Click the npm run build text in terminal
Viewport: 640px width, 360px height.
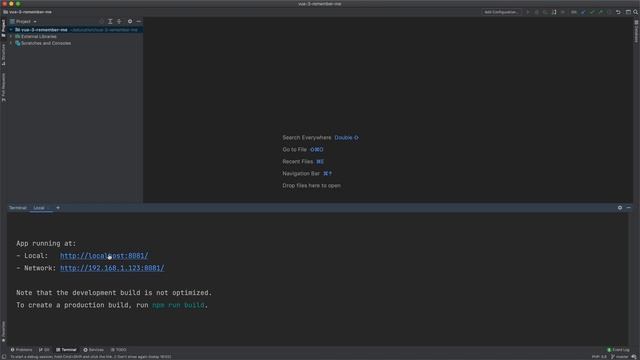tap(178, 305)
